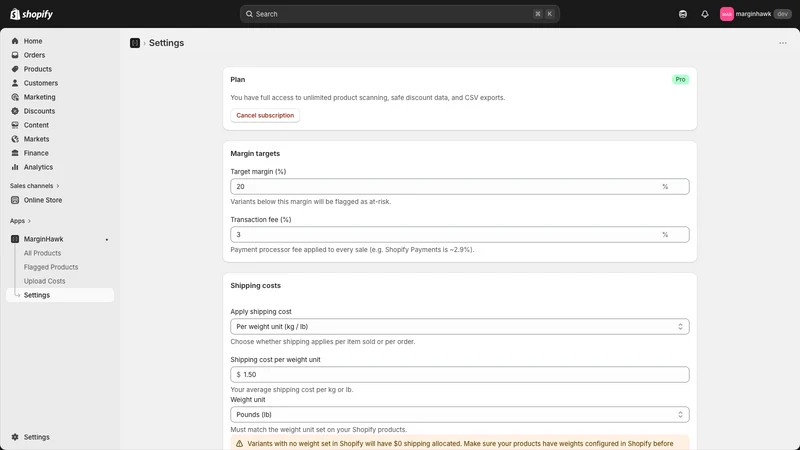The width and height of the screenshot is (800, 450).
Task: Open Flagged Products page
Action: pyautogui.click(x=51, y=267)
